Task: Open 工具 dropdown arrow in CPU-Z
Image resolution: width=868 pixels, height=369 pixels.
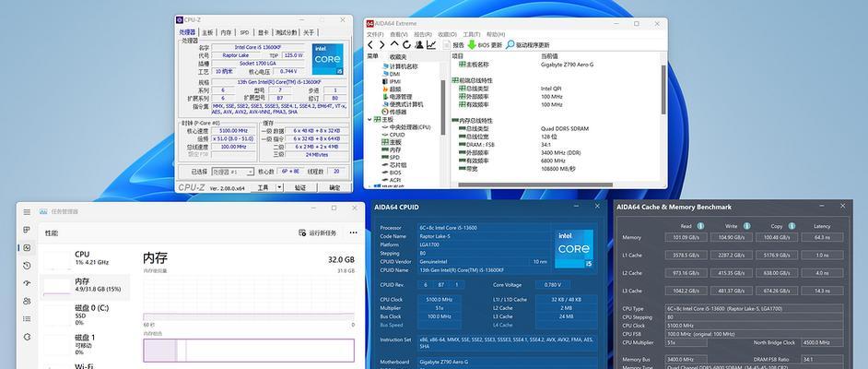Action: coord(279,188)
